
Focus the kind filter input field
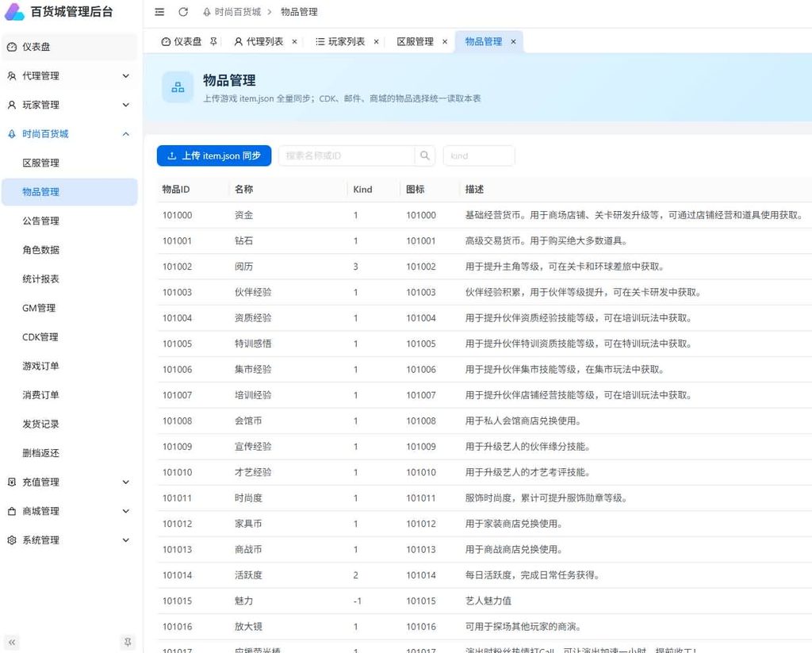coord(479,156)
